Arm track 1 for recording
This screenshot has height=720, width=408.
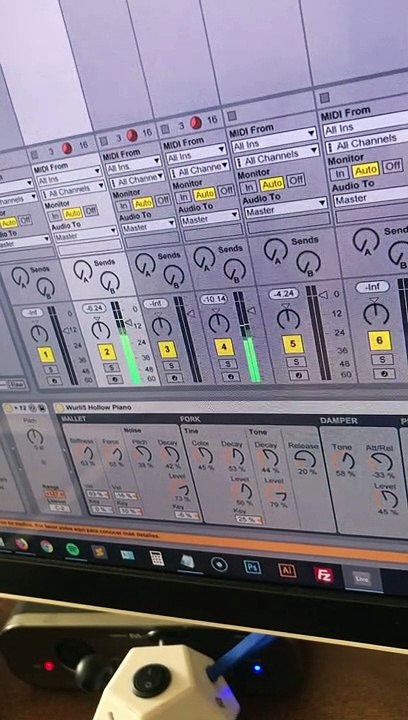point(54,381)
